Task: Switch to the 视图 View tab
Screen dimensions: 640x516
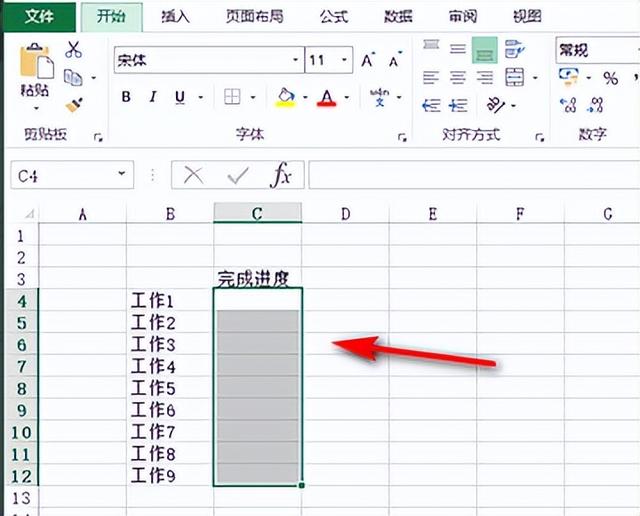Action: (x=527, y=17)
